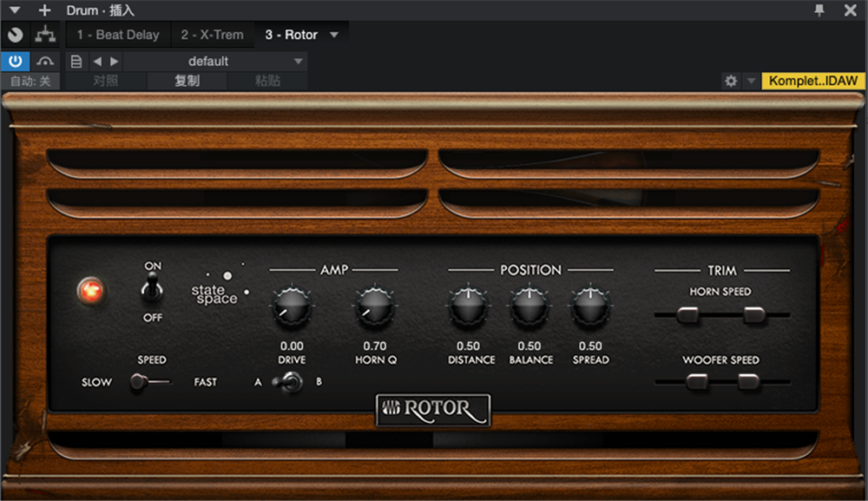The width and height of the screenshot is (868, 501).
Task: Select the 3 - Rotor tab
Action: pyautogui.click(x=291, y=35)
